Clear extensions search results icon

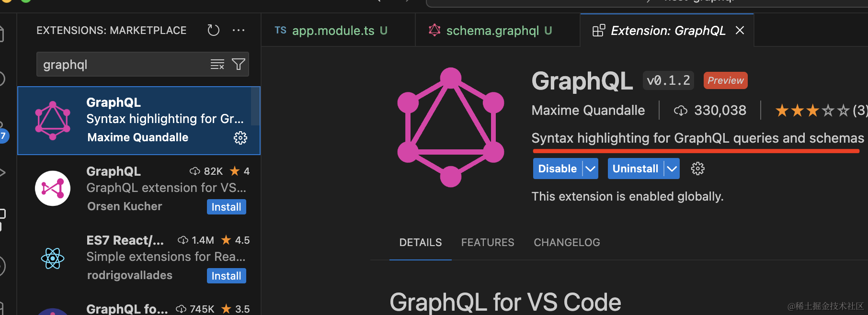217,65
